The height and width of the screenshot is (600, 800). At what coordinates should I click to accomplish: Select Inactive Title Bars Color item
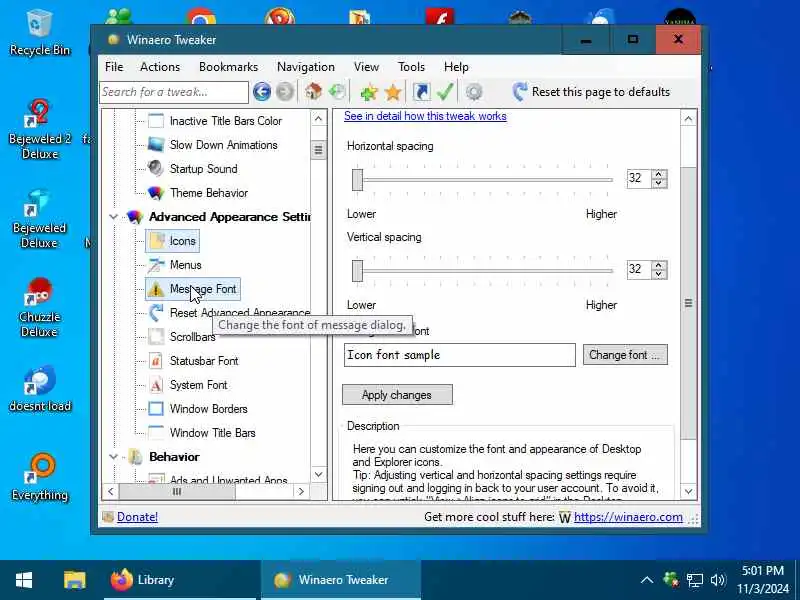226,121
